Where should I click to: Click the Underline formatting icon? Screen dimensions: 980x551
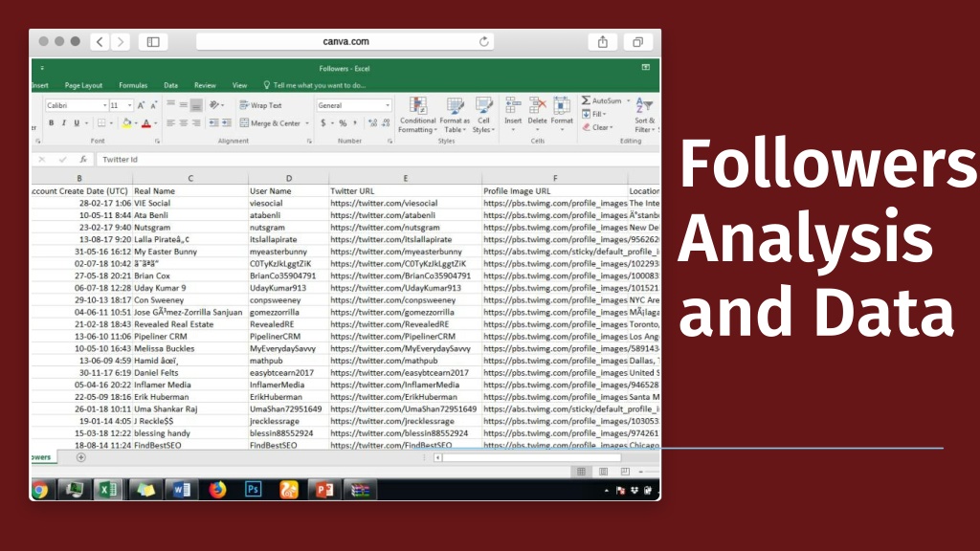coord(77,123)
